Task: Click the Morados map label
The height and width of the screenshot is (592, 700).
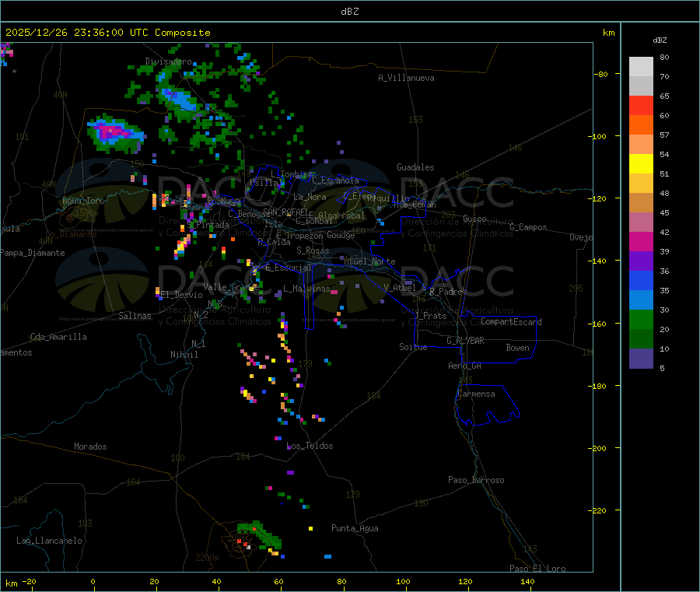Action: [x=90, y=447]
